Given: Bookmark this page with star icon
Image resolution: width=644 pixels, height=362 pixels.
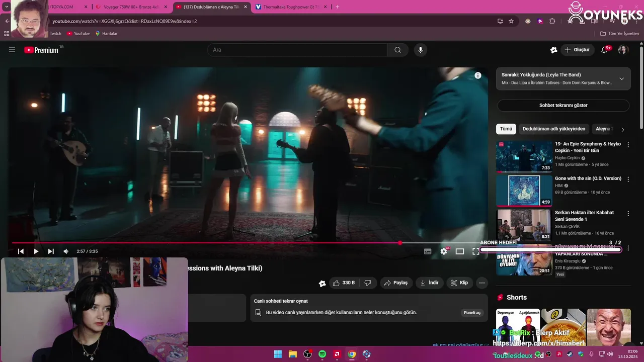Looking at the screenshot, I should point(511,21).
